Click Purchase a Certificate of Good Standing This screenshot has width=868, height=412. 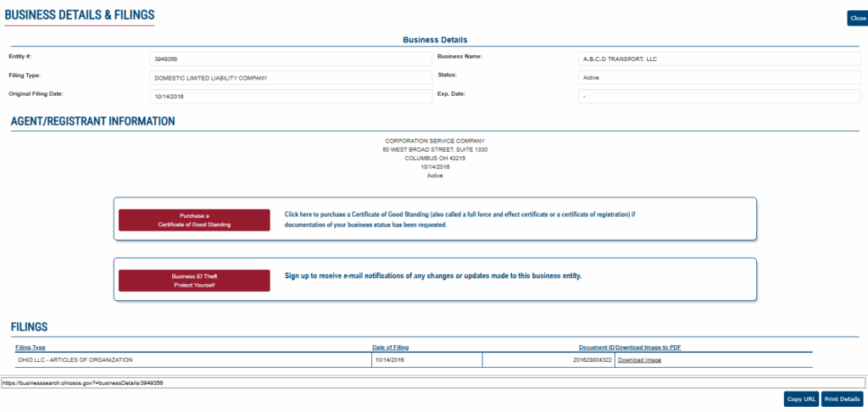194,220
